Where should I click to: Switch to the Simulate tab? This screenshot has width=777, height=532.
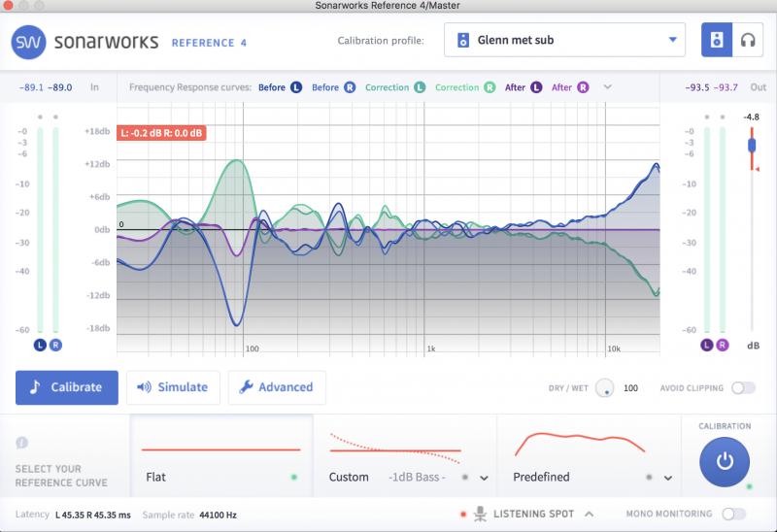tap(173, 387)
